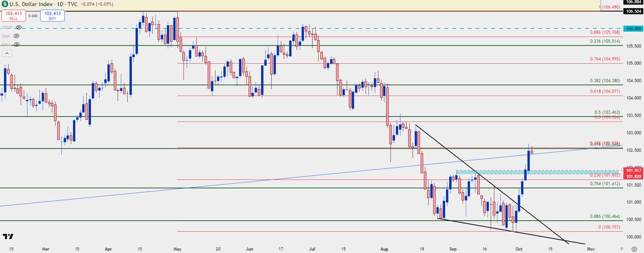Image resolution: width=644 pixels, height=253 pixels.
Task: Click the 104.000 price scale value
Action: pyautogui.click(x=634, y=98)
